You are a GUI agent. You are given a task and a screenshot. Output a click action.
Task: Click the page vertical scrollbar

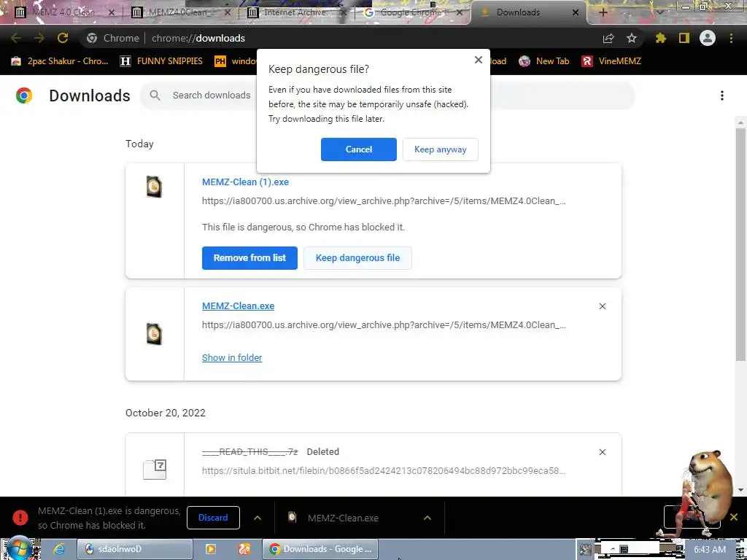pyautogui.click(x=740, y=243)
